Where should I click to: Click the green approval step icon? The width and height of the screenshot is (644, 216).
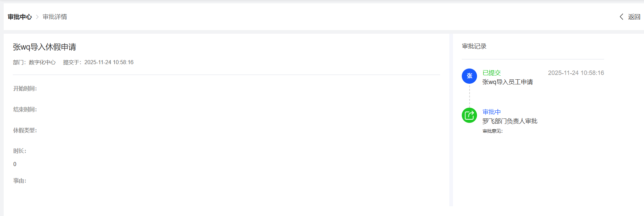coord(469,115)
